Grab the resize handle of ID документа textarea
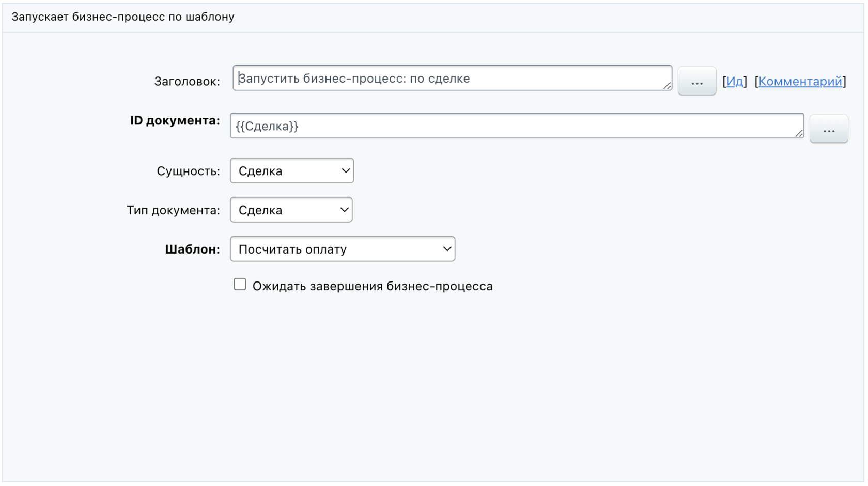868x486 pixels. coord(799,133)
